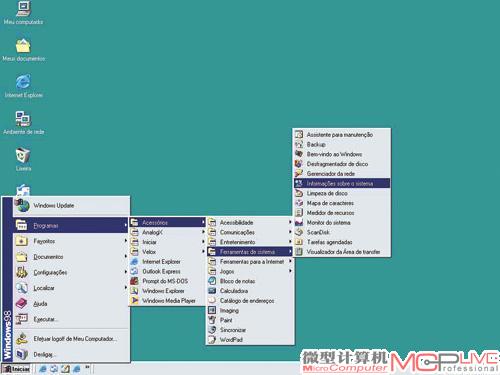The height and width of the screenshot is (375, 500).
Task: Open Prompt do MS-DOS
Action: 168,281
